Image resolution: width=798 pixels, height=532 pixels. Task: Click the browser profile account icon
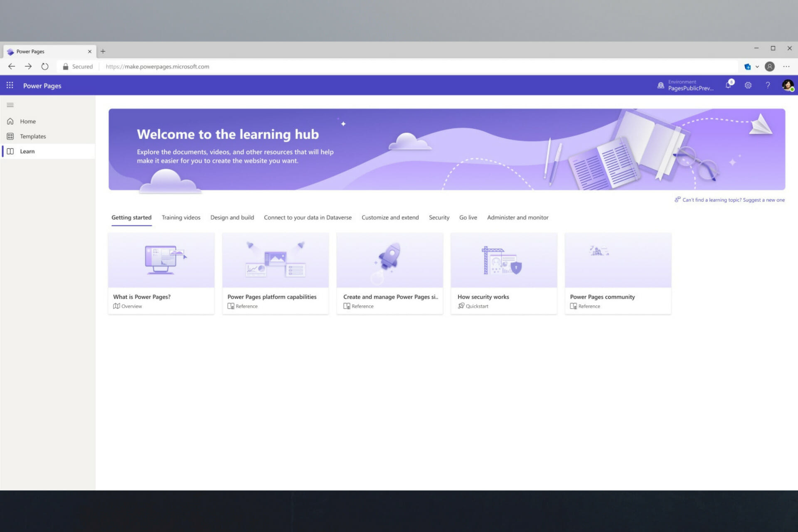[770, 66]
